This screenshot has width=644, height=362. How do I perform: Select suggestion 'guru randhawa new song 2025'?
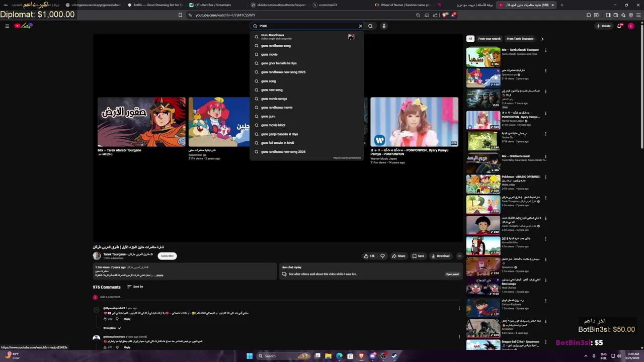click(x=307, y=72)
